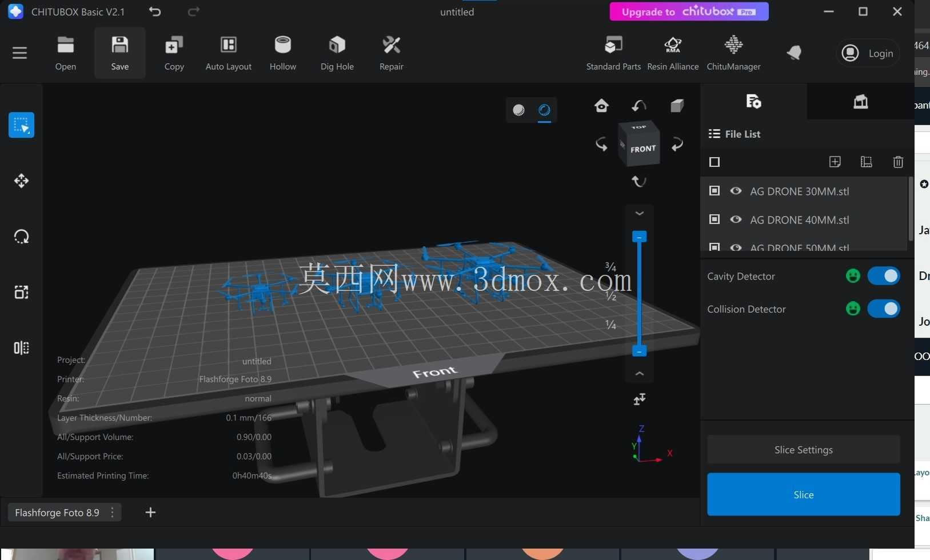Turn off the Collision Detector switch
This screenshot has width=930, height=560.
coord(884,309)
